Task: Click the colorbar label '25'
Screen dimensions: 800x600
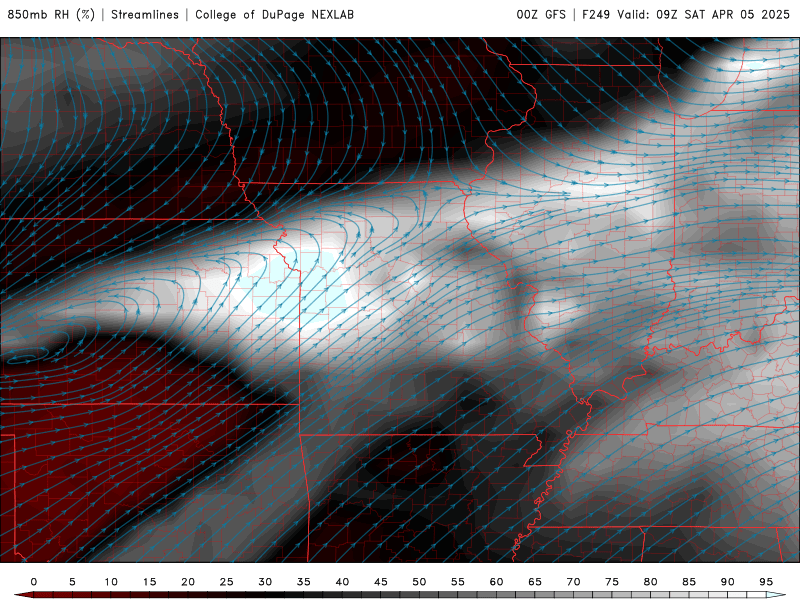Action: point(227,582)
